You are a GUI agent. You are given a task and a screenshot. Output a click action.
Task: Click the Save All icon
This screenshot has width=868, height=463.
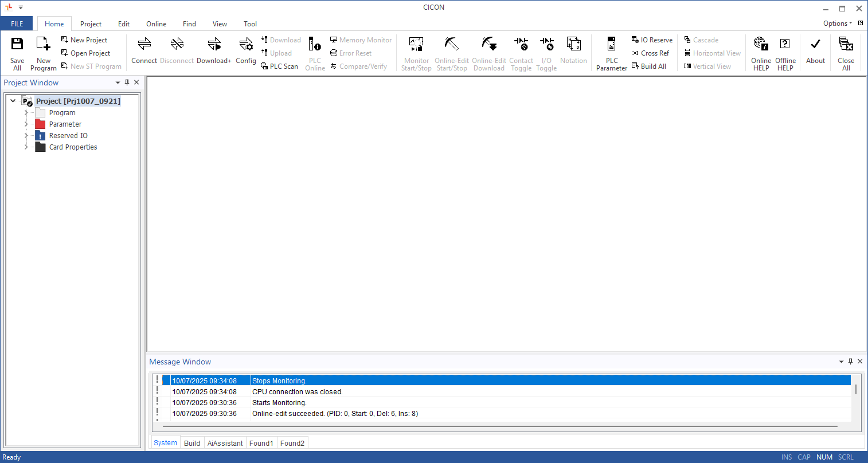17,45
